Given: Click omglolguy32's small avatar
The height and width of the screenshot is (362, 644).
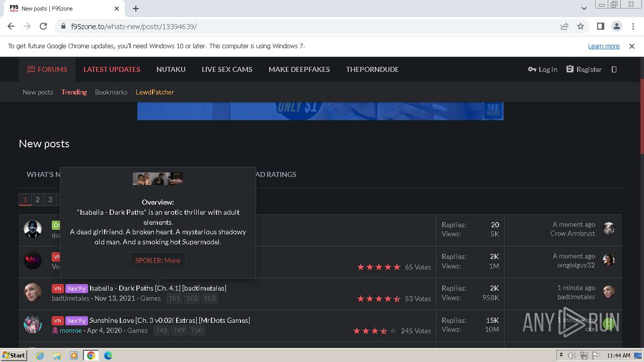Looking at the screenshot, I should tap(609, 260).
